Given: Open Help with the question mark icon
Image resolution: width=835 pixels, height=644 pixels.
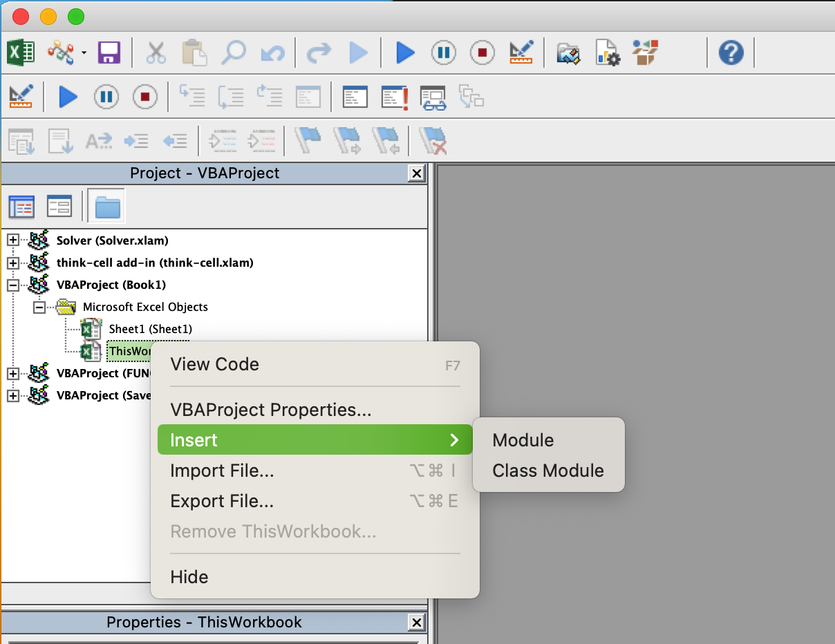Looking at the screenshot, I should [x=731, y=53].
